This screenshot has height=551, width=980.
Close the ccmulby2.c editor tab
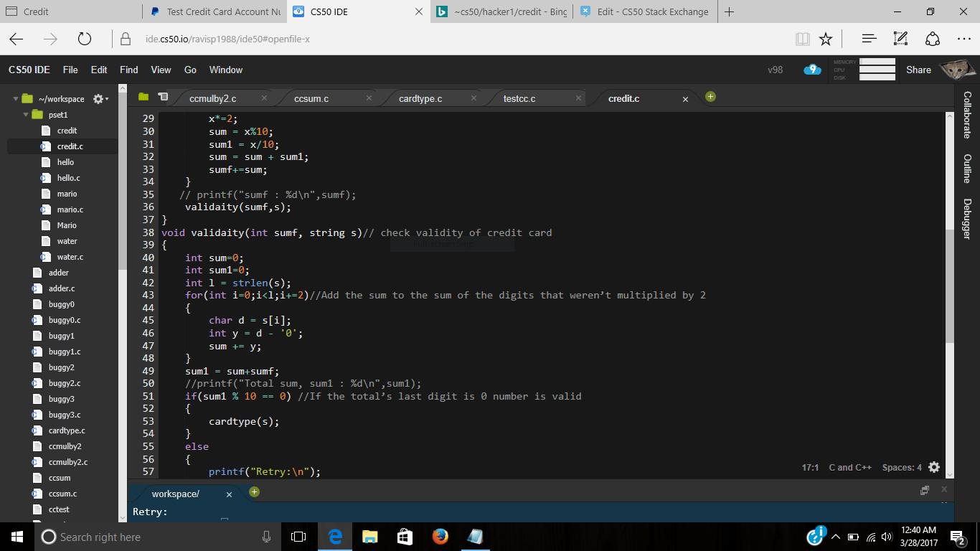(264, 98)
